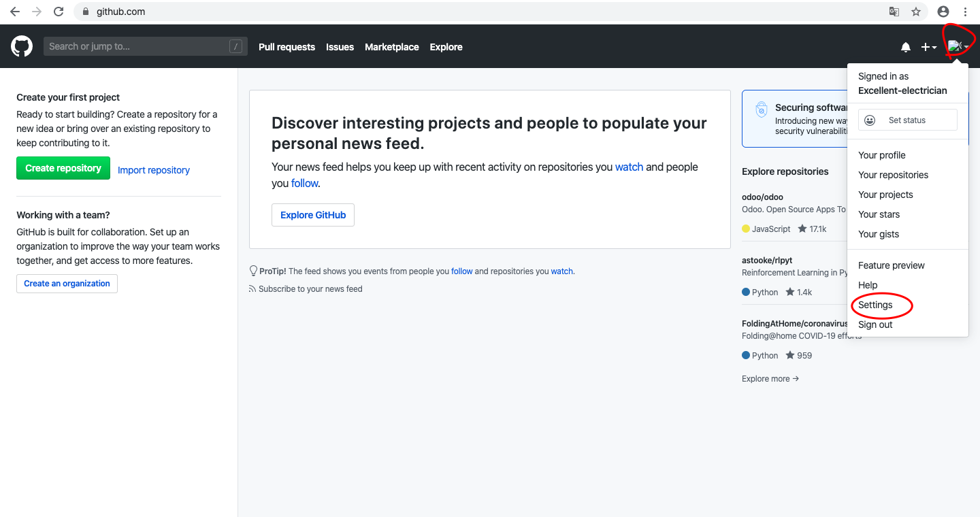Go to Marketplace in the header

coord(392,47)
